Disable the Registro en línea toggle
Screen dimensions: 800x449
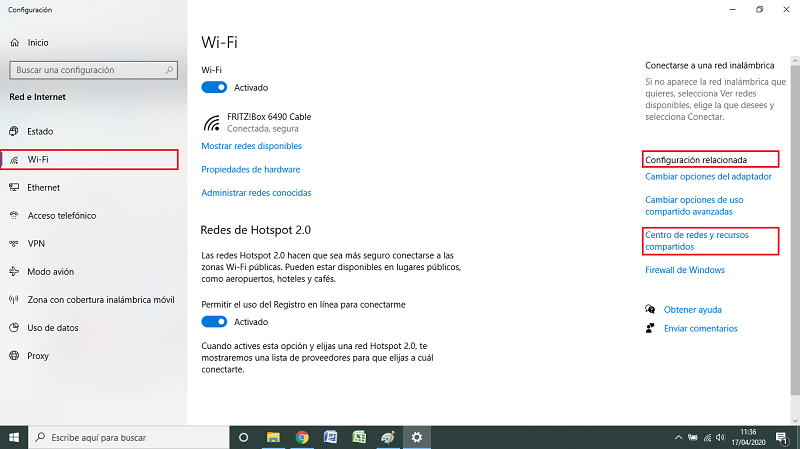(214, 322)
